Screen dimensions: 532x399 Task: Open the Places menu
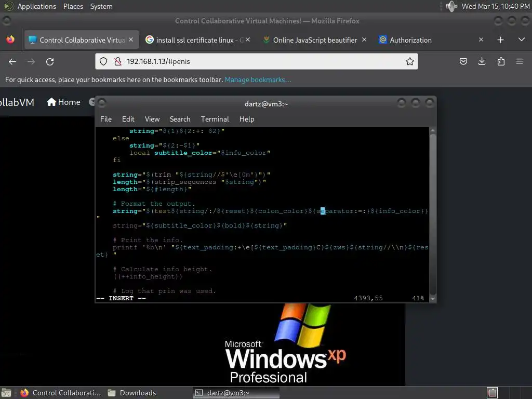[x=73, y=6]
